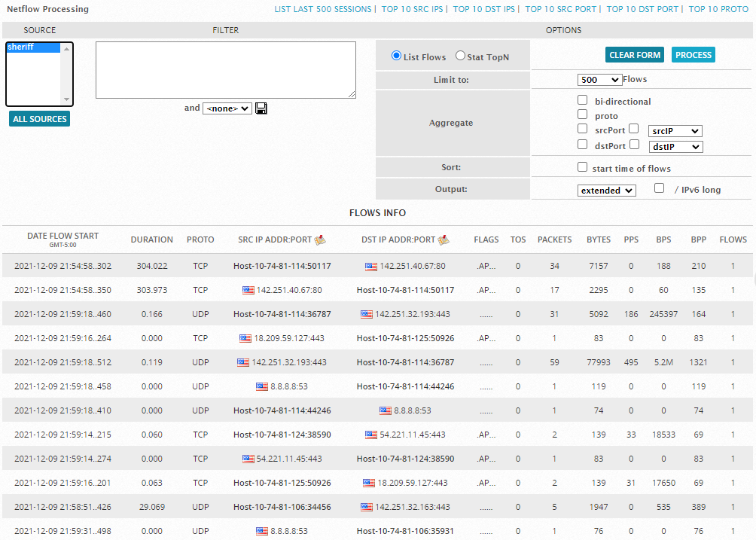The image size is (756, 540).
Task: Click flag beside source 8.8.8.8:53 in 21:59:18..458 row
Action: point(262,386)
